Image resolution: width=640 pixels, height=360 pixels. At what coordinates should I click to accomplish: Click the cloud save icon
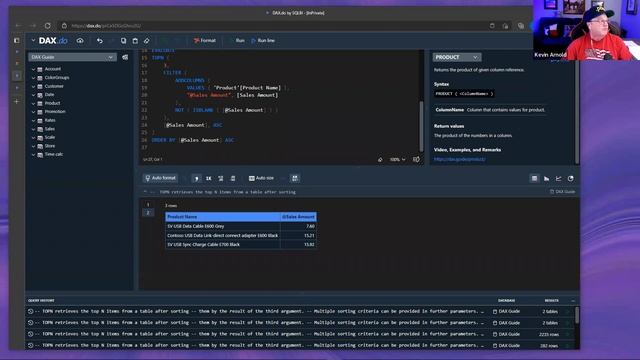pos(80,40)
